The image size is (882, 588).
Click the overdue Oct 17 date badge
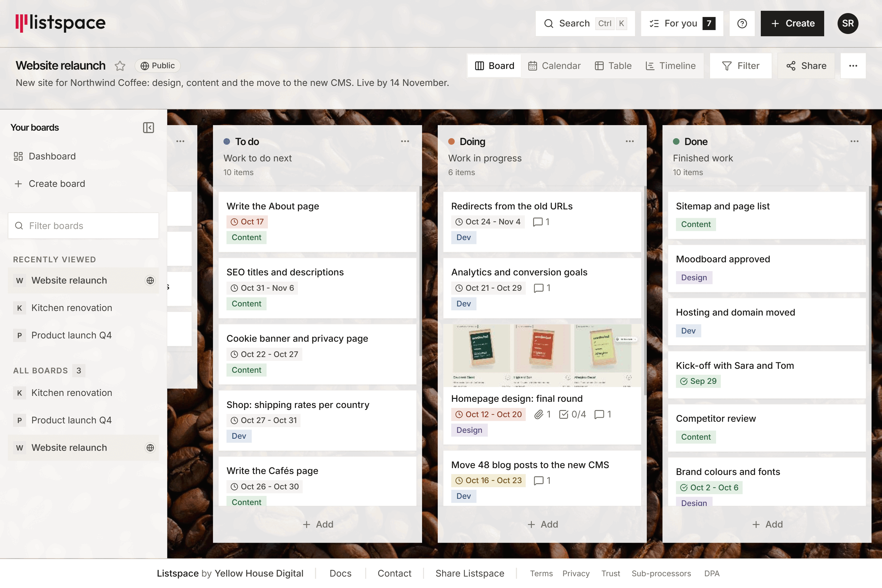(247, 221)
